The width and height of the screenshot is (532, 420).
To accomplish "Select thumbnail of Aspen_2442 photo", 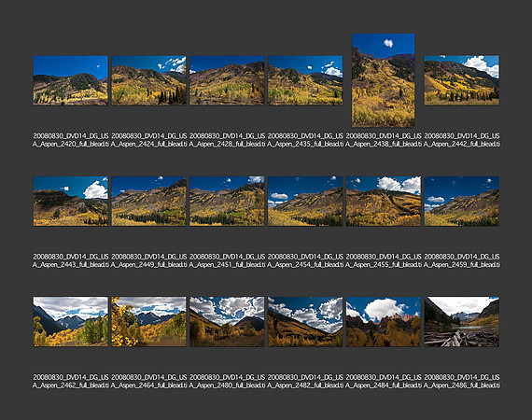I will click(x=462, y=80).
